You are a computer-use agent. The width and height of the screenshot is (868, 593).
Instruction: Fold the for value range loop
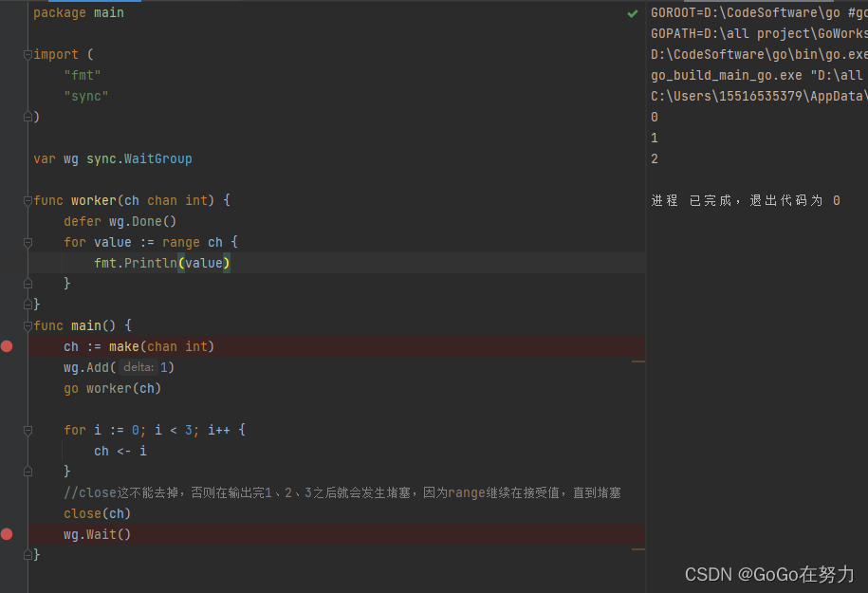click(28, 243)
